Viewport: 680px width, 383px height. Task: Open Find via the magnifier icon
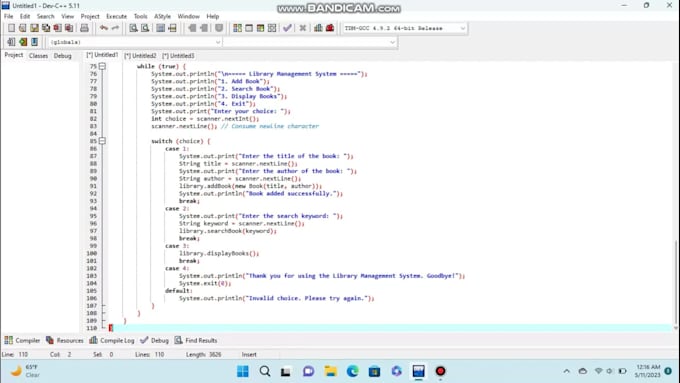[134, 28]
